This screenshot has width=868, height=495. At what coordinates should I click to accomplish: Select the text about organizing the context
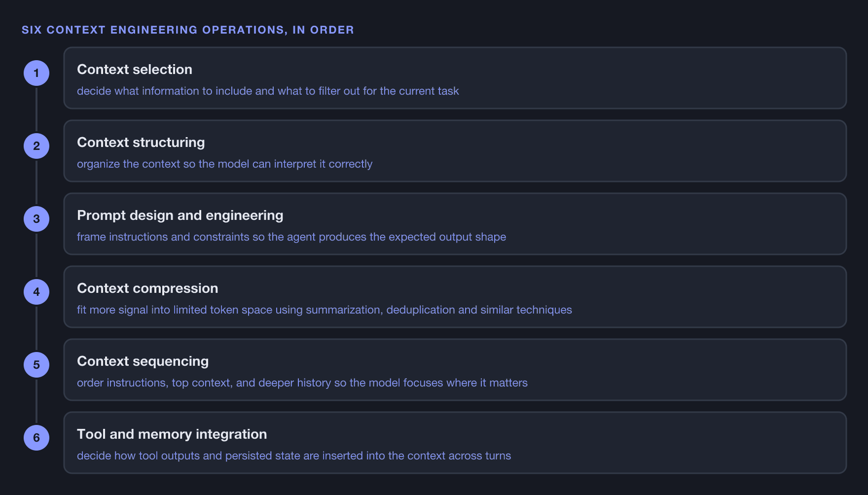point(225,164)
